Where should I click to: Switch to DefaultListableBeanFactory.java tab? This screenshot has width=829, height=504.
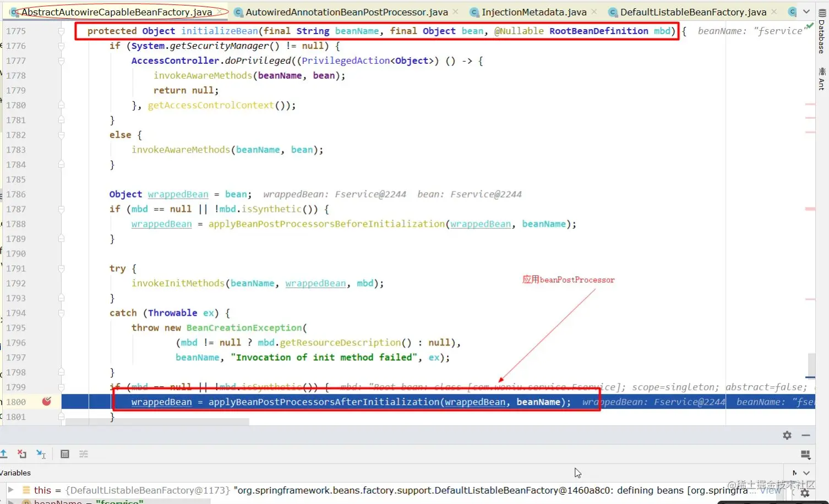tap(693, 12)
